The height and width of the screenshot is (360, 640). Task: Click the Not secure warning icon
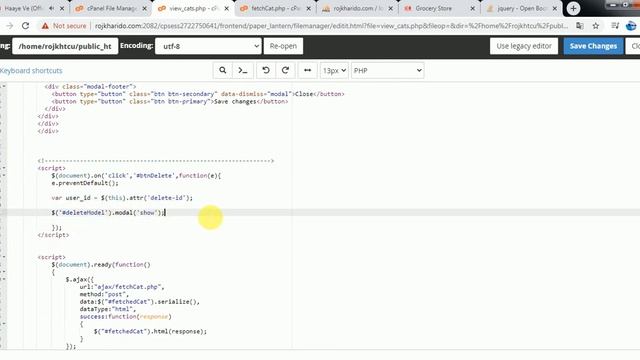pos(45,26)
